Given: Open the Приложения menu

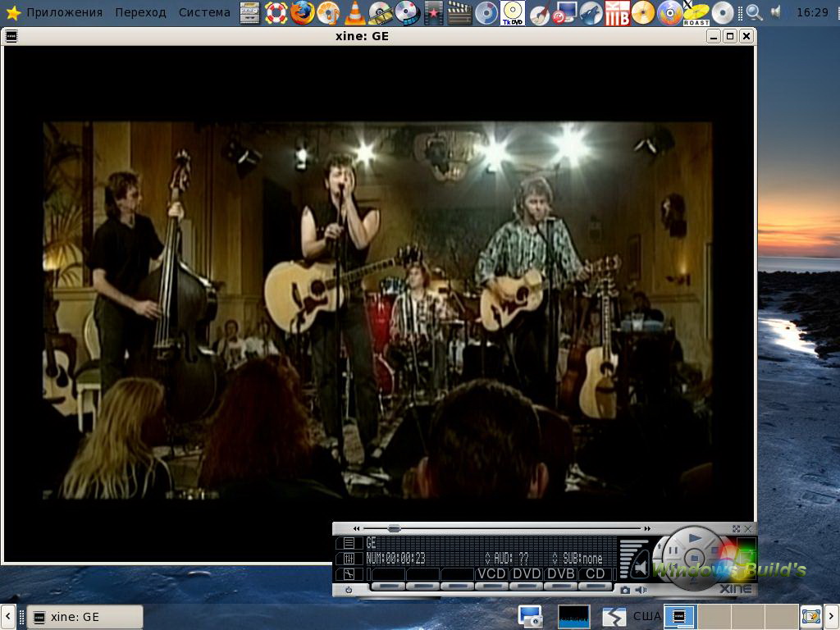Looking at the screenshot, I should click(x=64, y=12).
